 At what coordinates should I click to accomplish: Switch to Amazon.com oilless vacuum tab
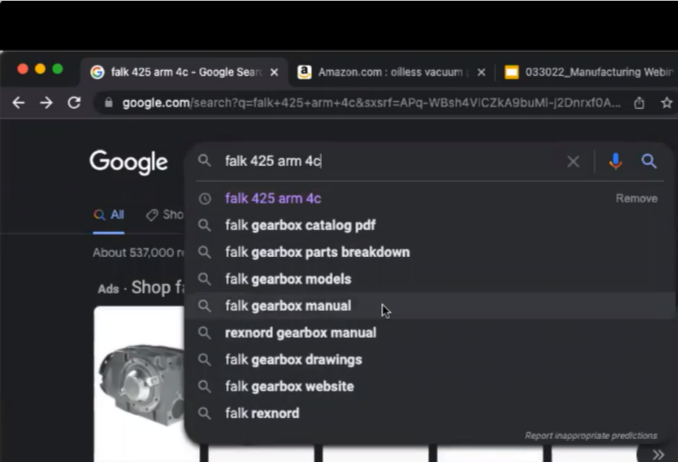click(x=391, y=72)
